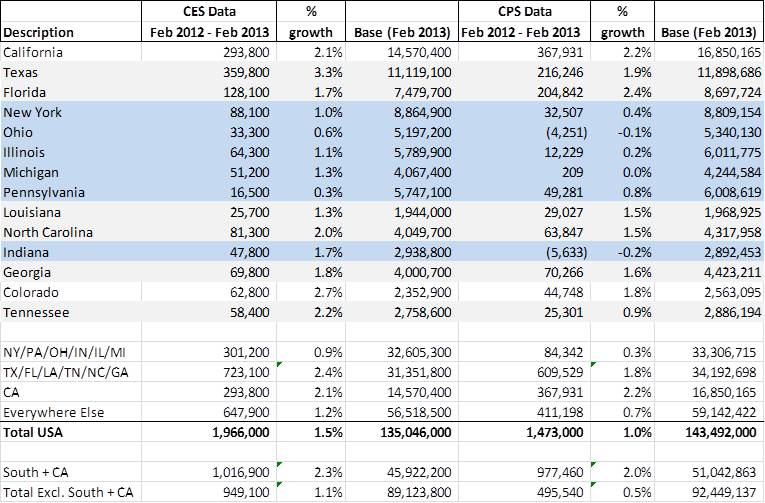This screenshot has height=503, width=765.
Task: Click Total USA CPS base 143,492,000
Action: pyautogui.click(x=721, y=432)
